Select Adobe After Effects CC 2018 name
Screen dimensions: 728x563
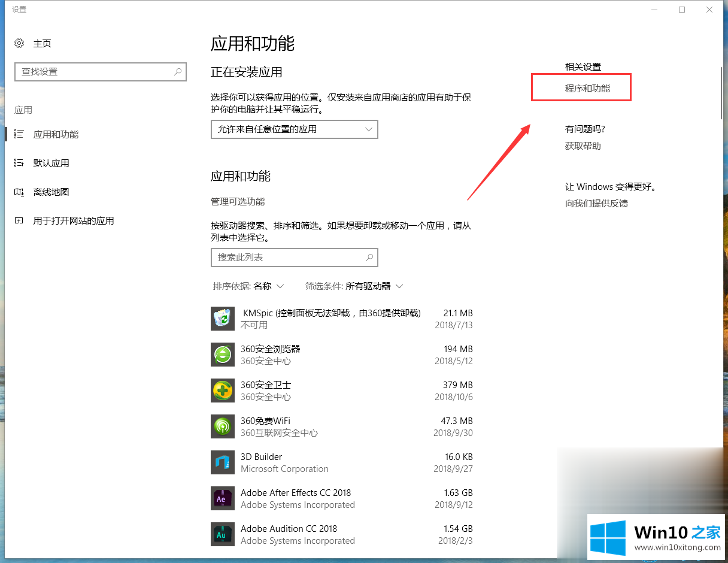coord(296,493)
